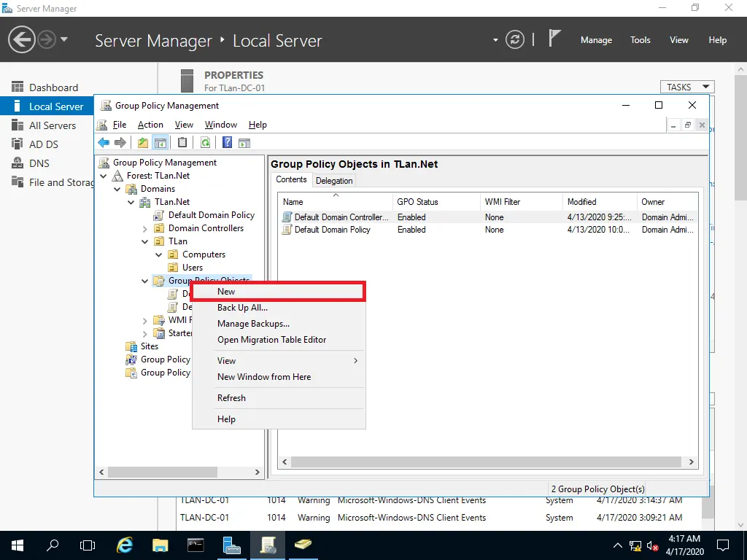Sort GPO list by the Name column
The height and width of the screenshot is (560, 747).
(x=336, y=202)
